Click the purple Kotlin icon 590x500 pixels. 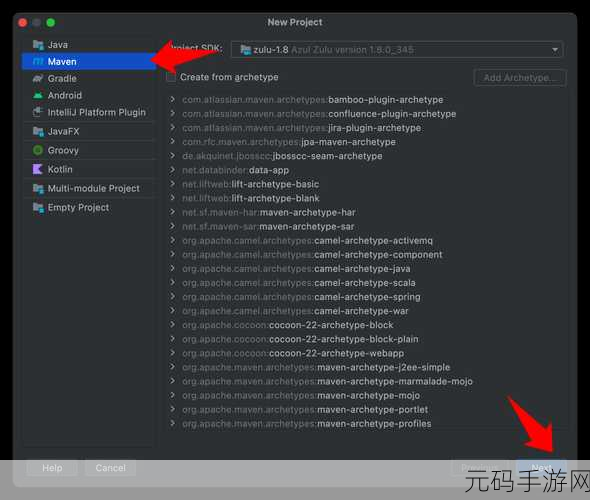(38, 169)
